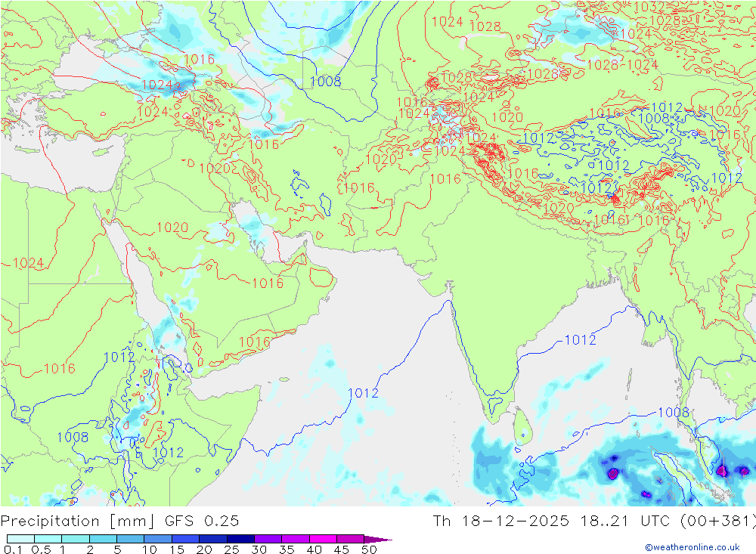
Task: Click the legend value '0.1'
Action: point(13,549)
